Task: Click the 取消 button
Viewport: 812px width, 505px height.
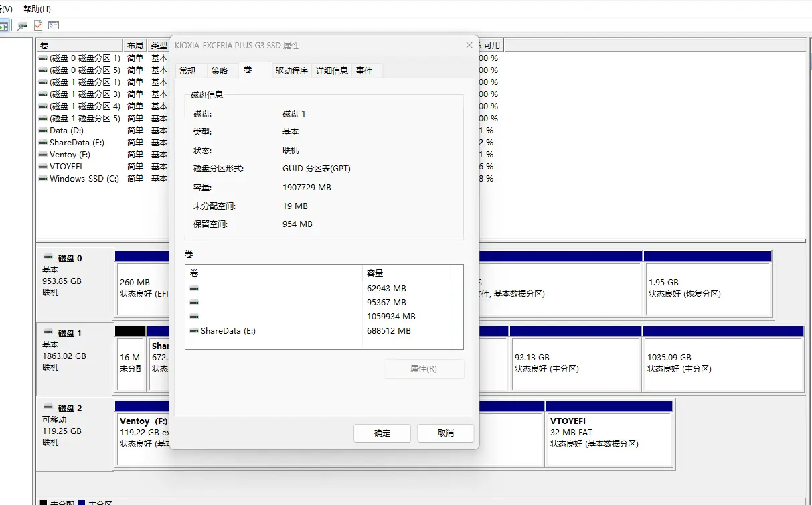Action: tap(446, 433)
